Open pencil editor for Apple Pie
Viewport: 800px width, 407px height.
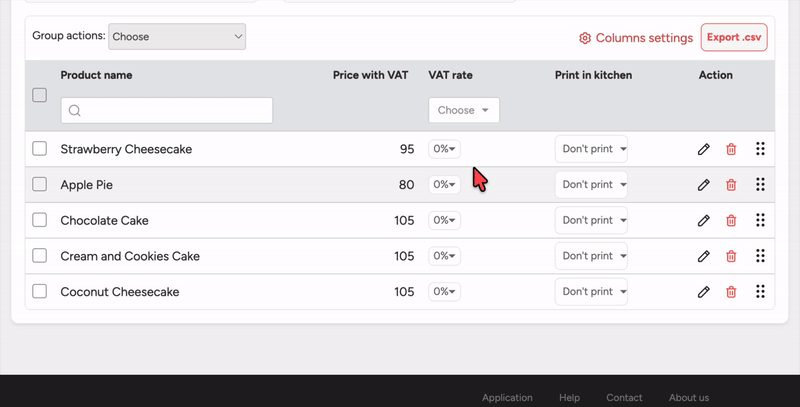coord(704,185)
